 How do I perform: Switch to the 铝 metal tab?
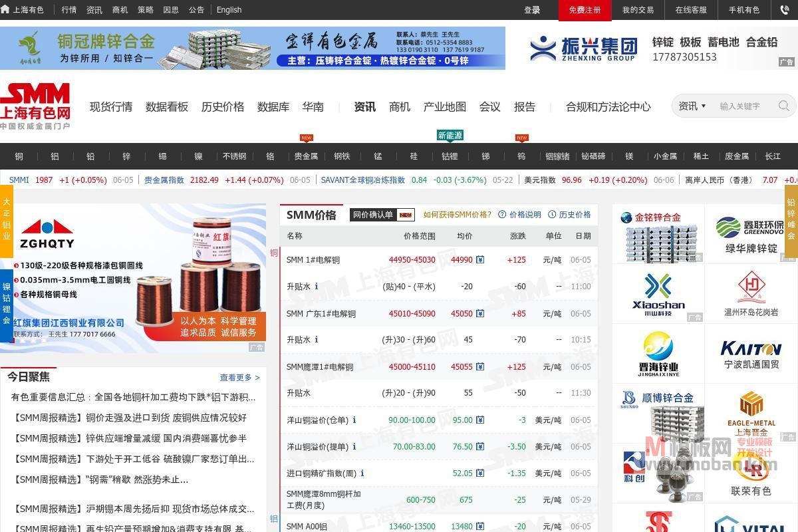(55, 156)
